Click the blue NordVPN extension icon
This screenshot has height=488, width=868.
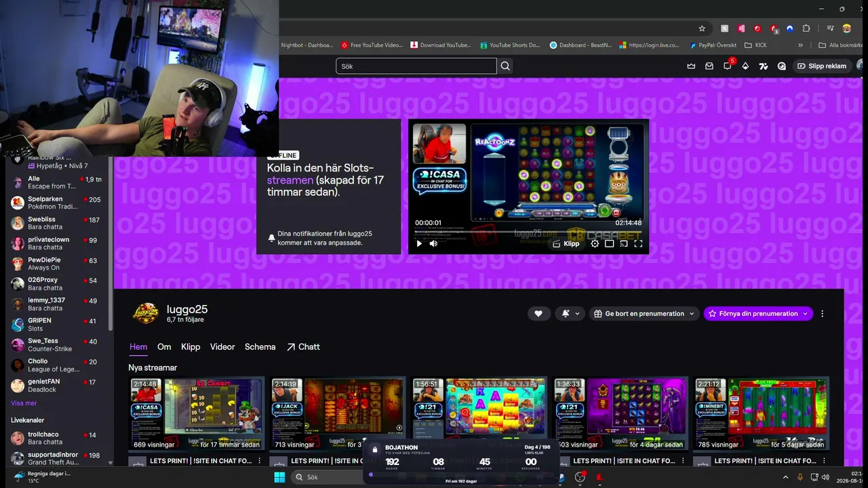[790, 28]
